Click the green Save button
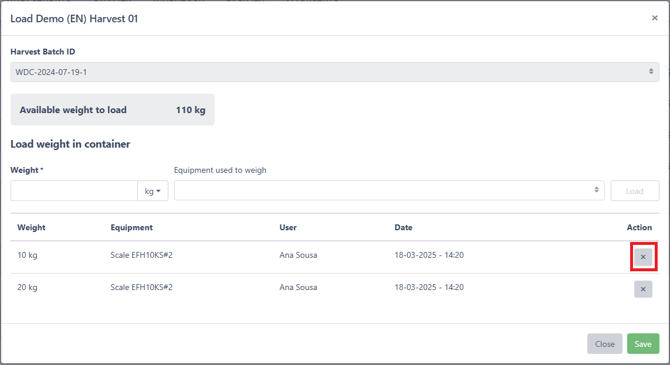Image resolution: width=670 pixels, height=365 pixels. click(643, 344)
